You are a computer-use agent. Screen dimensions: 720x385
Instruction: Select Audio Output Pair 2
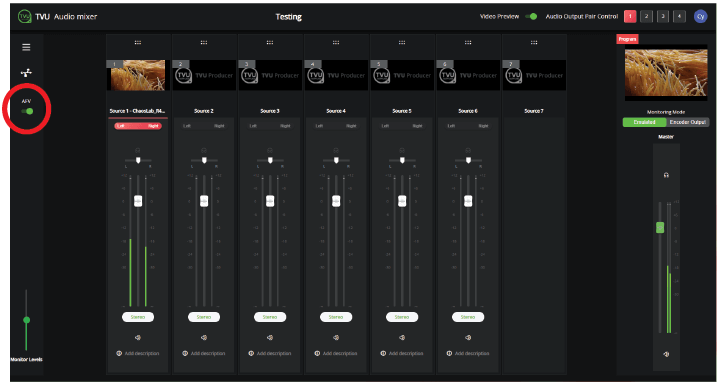coord(646,17)
